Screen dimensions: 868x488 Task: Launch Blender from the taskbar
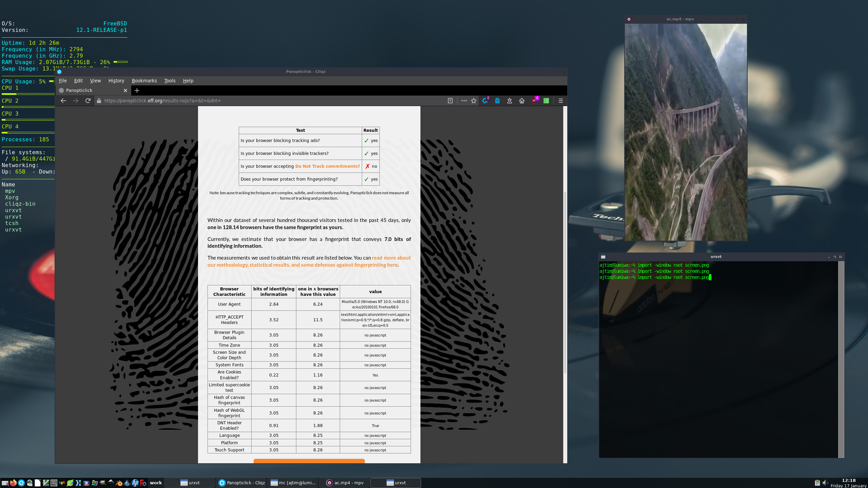pos(119,483)
